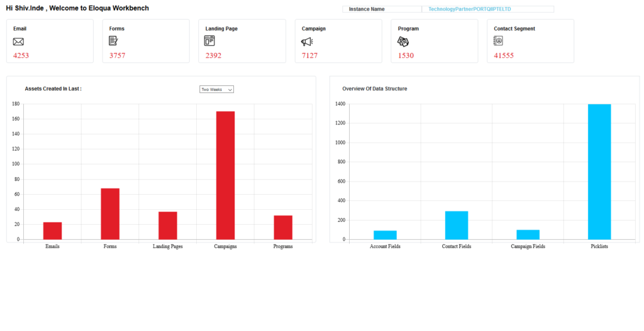This screenshot has width=644, height=331.
Task: Click the Forms card title
Action: tap(116, 29)
